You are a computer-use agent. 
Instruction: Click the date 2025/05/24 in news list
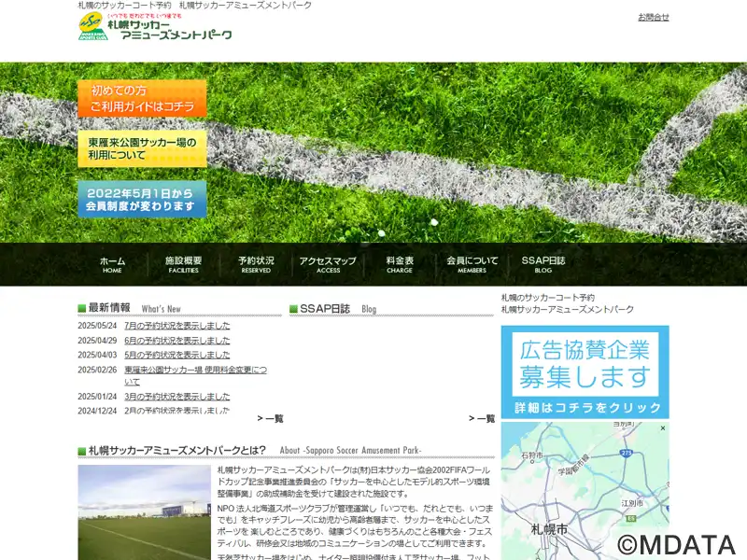pyautogui.click(x=97, y=326)
